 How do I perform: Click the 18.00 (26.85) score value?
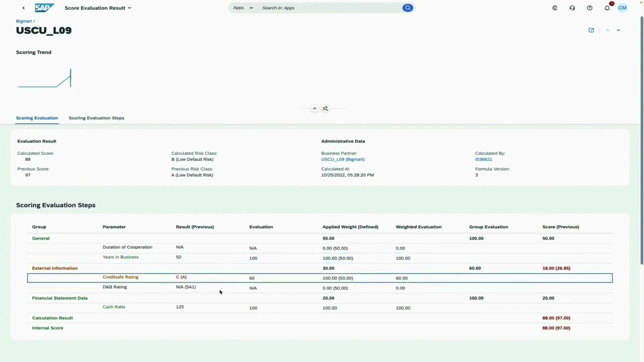pos(556,268)
